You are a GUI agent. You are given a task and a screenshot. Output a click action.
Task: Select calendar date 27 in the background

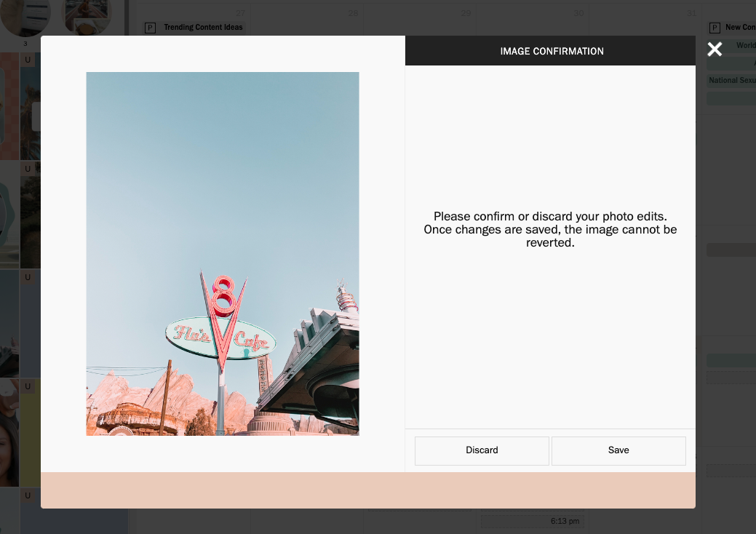coord(241,13)
